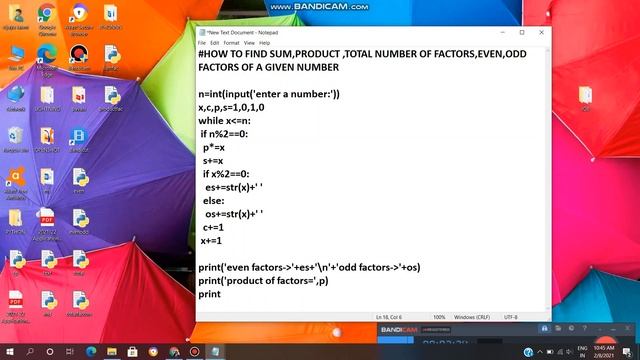640x360 pixels.
Task: Click the line 'else:'
Action: tap(213, 201)
